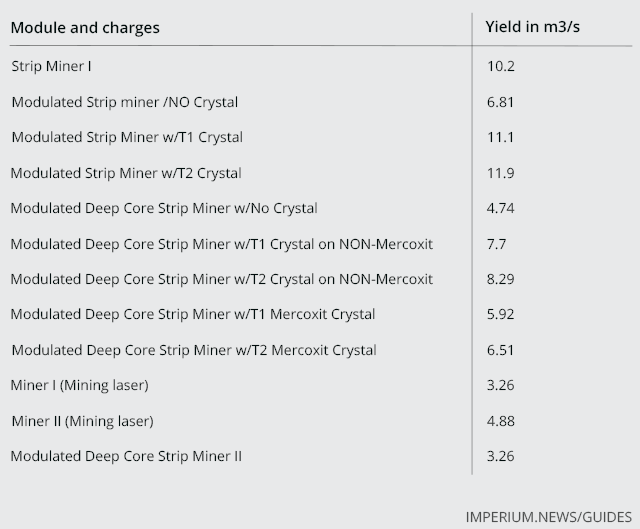
Task: Click the 8.29 yield value
Action: coord(500,279)
